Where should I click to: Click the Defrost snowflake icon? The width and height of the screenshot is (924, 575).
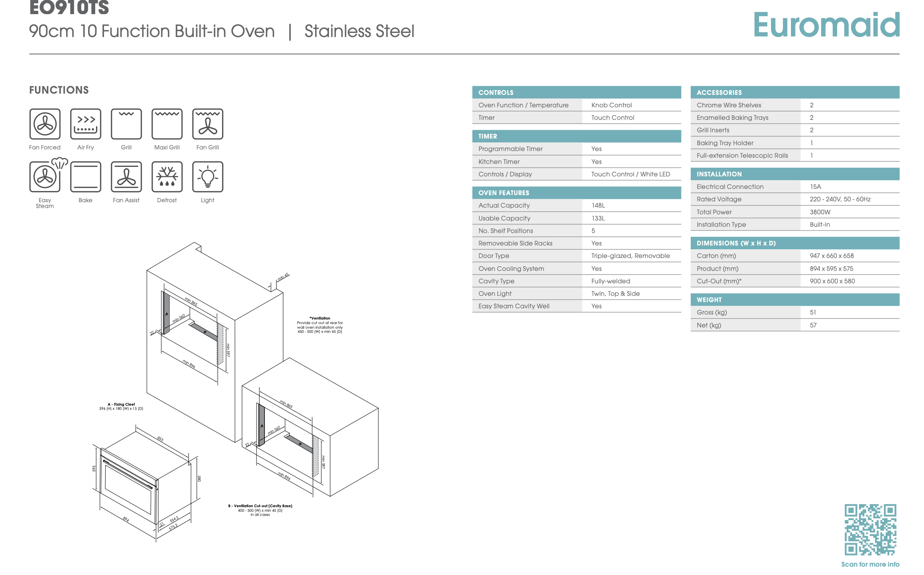(x=167, y=177)
